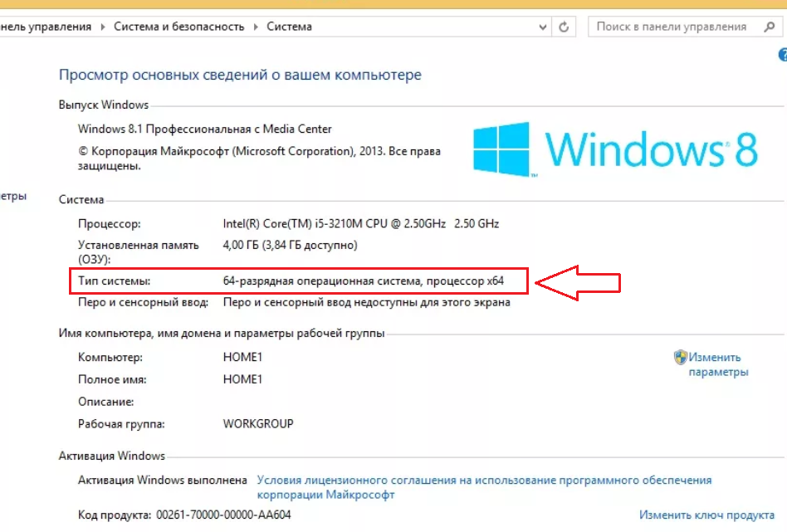The height and width of the screenshot is (532, 787).
Task: Select product code 00261-70000-00000-AA604
Action: pos(223,515)
